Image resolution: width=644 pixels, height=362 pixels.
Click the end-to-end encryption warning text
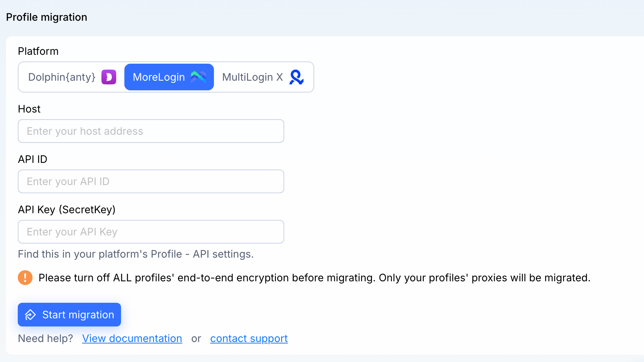click(x=315, y=278)
